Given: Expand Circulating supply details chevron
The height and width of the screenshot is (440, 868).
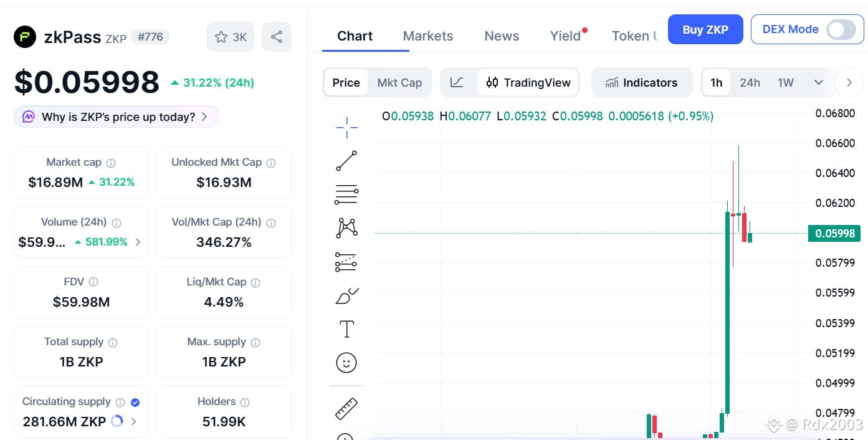Looking at the screenshot, I should 133,422.
